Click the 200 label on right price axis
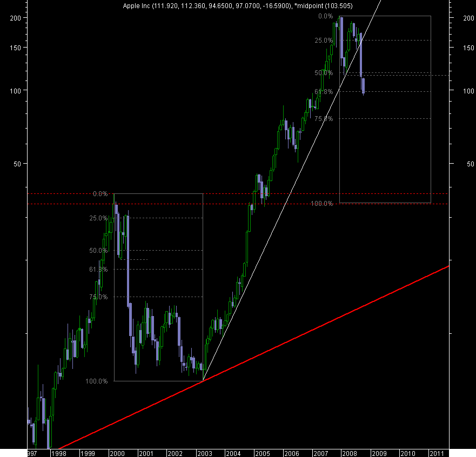Viewport: 476px width, 457px height. tap(469, 18)
